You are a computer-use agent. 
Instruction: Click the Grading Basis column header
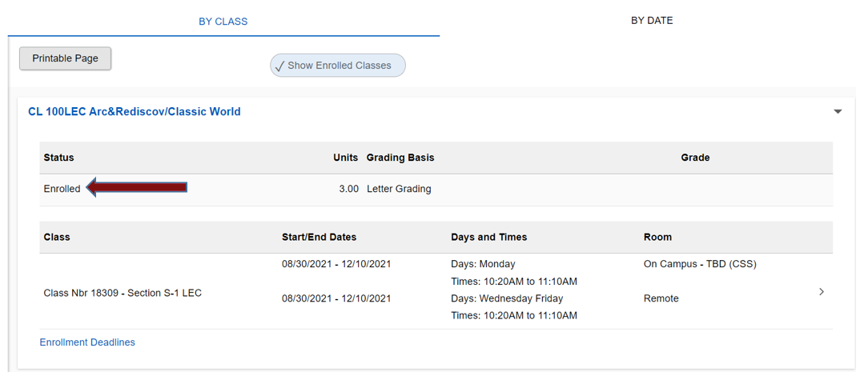click(x=400, y=158)
